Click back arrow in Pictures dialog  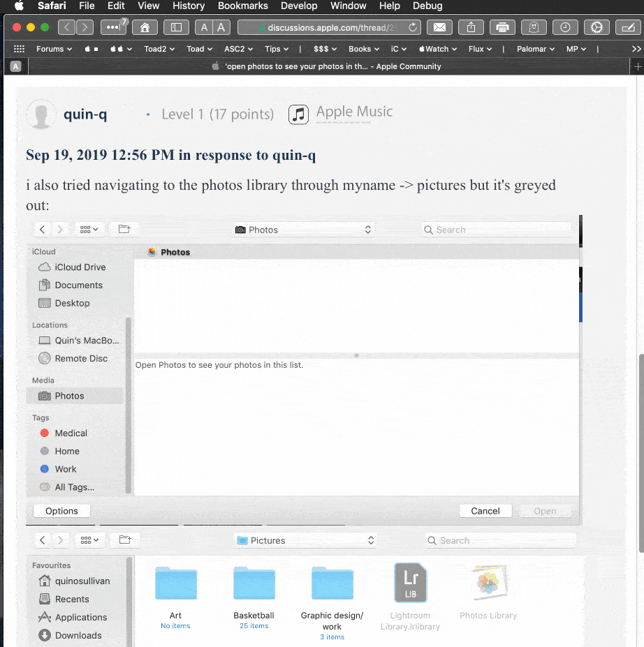43,540
